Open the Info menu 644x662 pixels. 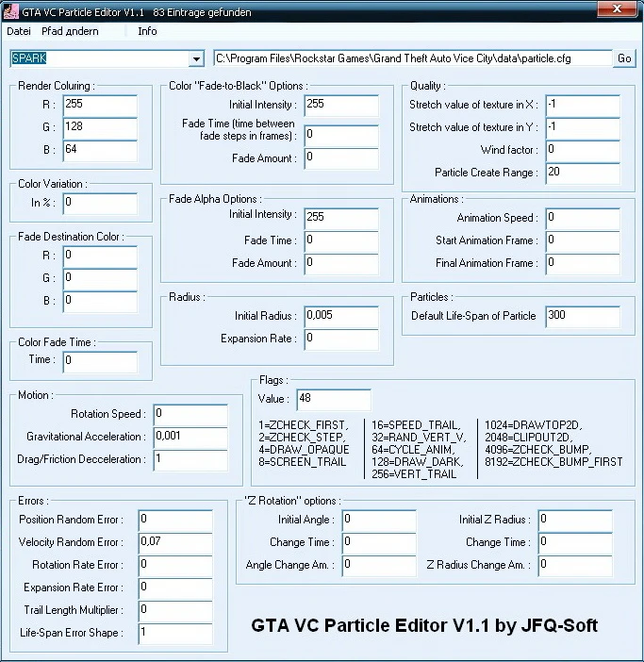(147, 31)
